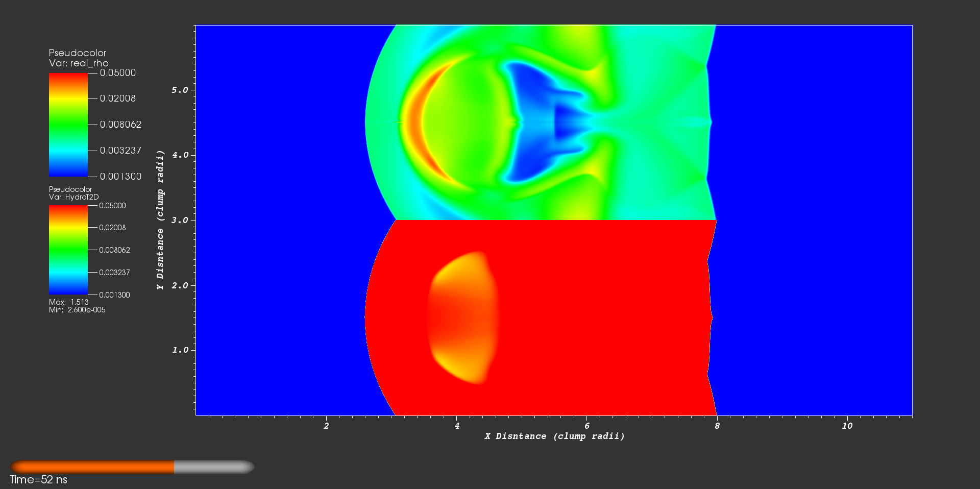Click the X axis tick label 6
This screenshot has height=489, width=980.
coord(587,426)
